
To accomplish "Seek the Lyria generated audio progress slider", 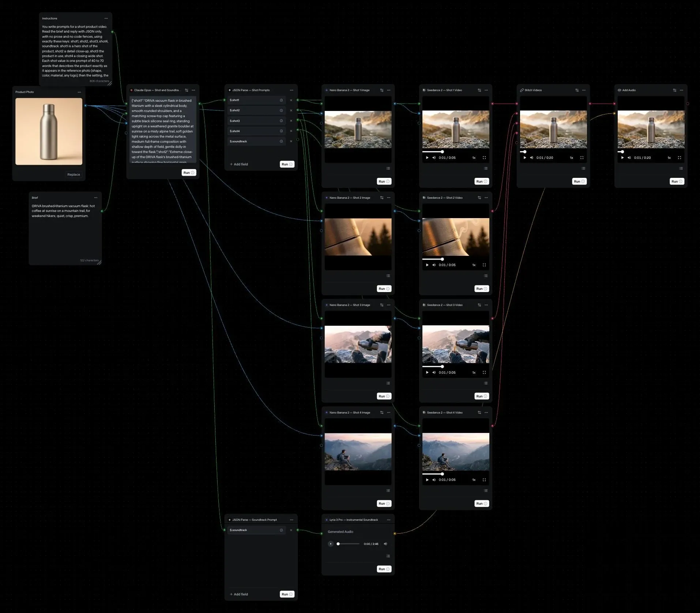I will click(348, 544).
